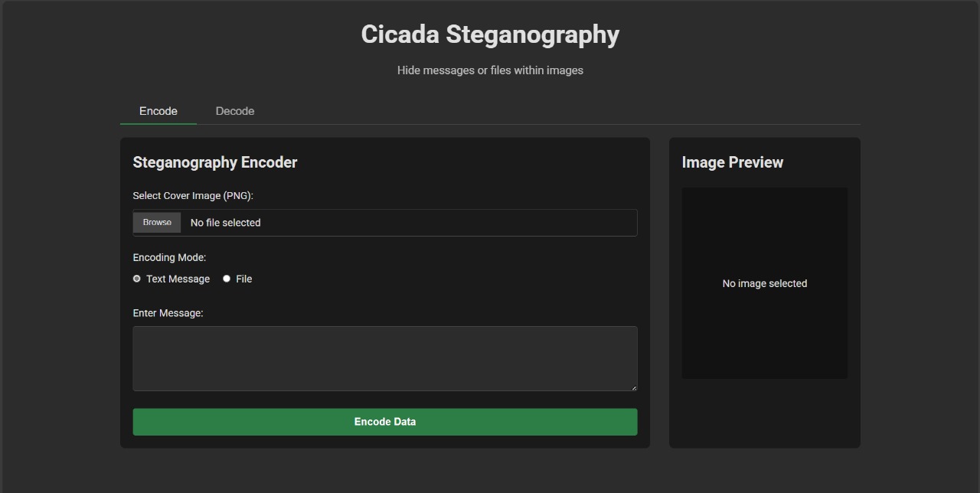Click the Encode Data button
This screenshot has width=980, height=493.
(x=385, y=422)
